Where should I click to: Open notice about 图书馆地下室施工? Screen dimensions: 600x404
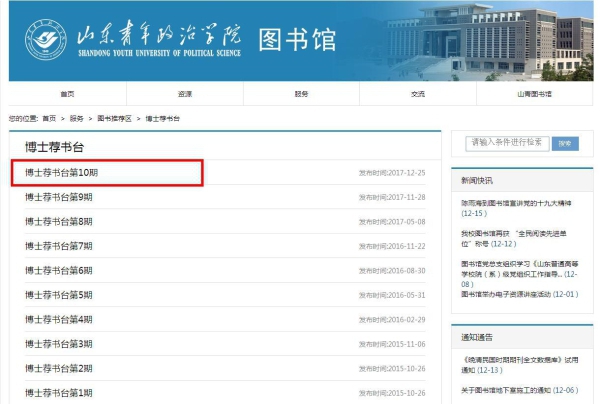(510, 389)
